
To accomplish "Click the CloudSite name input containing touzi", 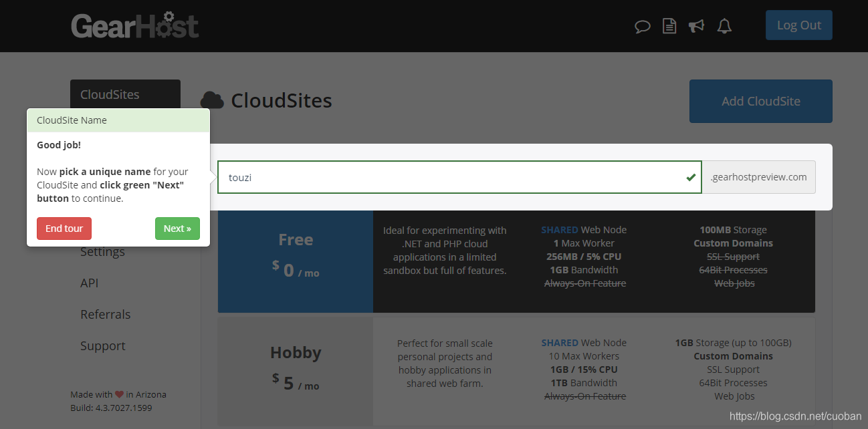I will pos(459,177).
